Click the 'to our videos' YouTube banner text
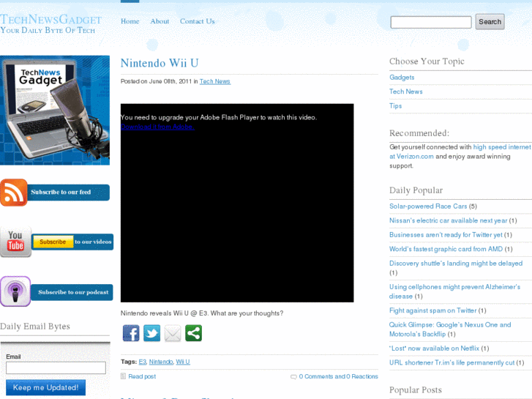This screenshot has height=399, width=532. click(x=93, y=242)
